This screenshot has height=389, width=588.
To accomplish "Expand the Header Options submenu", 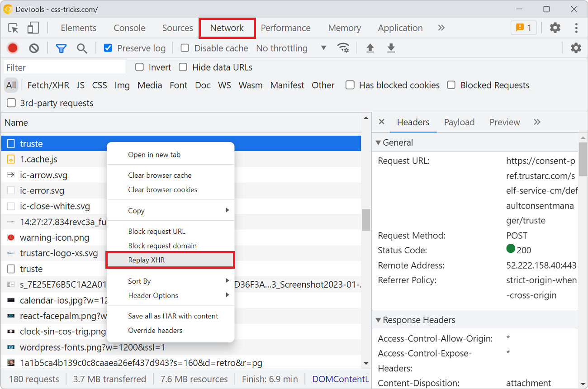I will (x=171, y=295).
